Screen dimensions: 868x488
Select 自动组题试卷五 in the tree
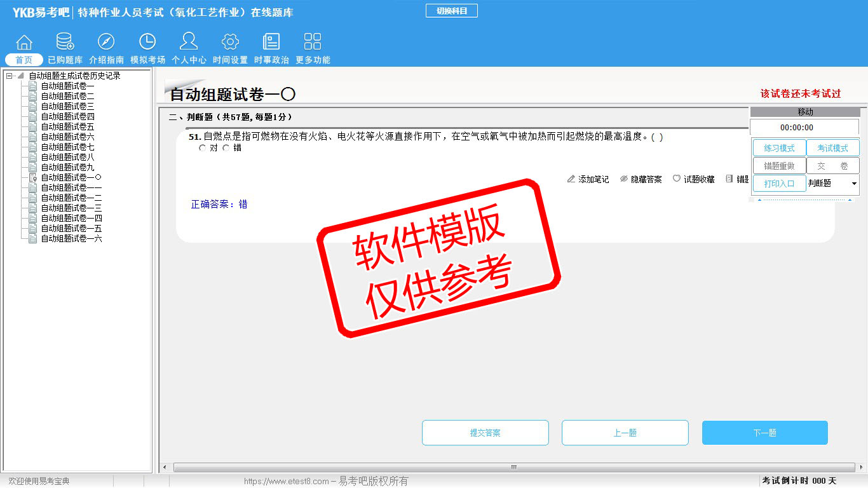pos(67,127)
